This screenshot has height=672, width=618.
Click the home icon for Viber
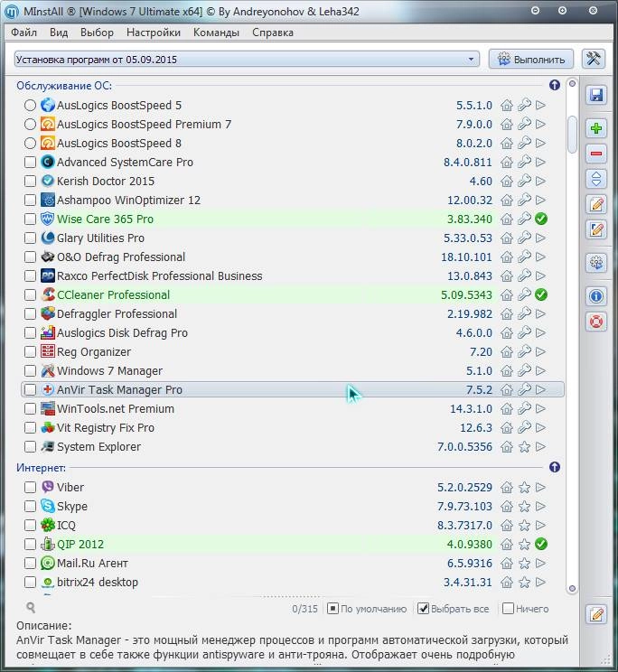(507, 487)
